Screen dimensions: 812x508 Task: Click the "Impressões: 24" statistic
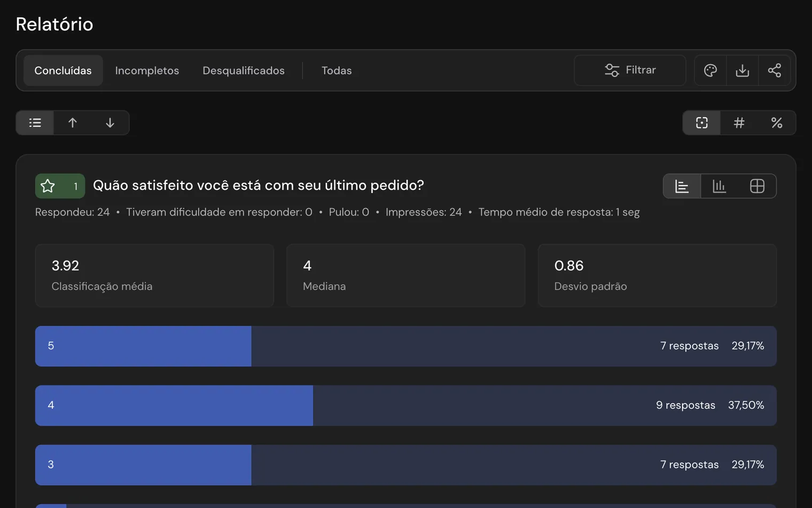424,212
